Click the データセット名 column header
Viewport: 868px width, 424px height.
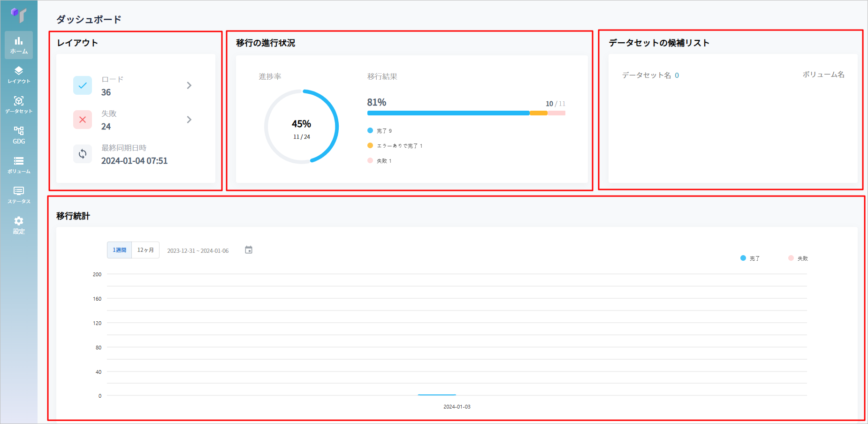(x=647, y=75)
